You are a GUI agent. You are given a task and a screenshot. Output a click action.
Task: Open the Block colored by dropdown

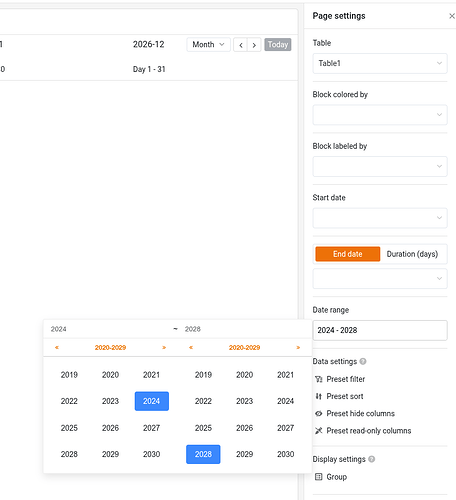point(380,115)
